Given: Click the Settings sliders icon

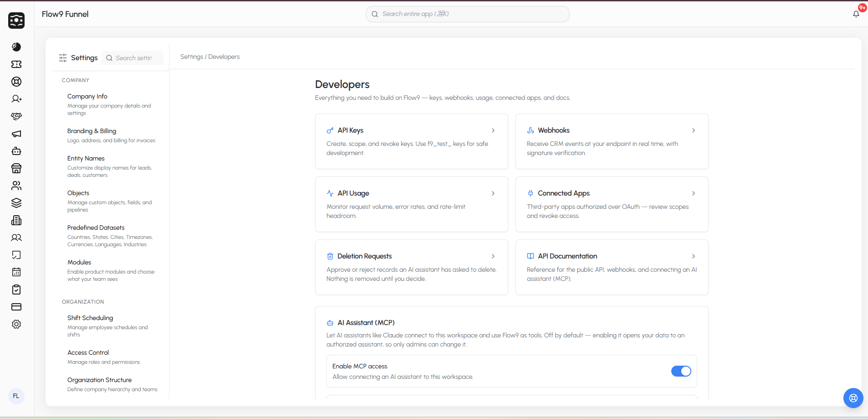Looking at the screenshot, I should (x=63, y=58).
